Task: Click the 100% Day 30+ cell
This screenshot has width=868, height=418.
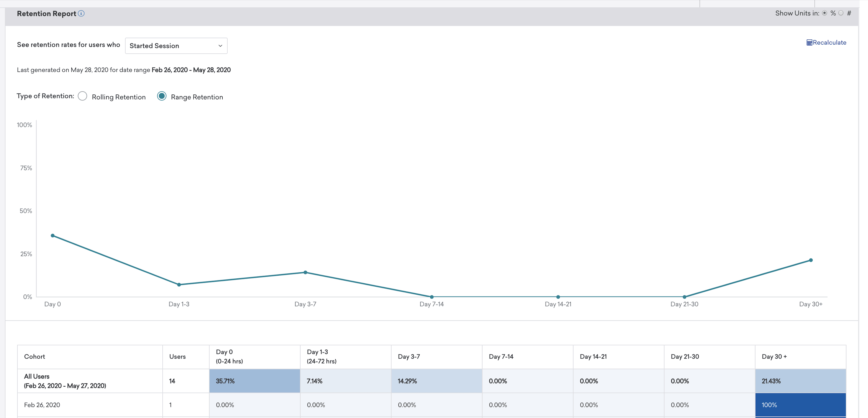Action: pyautogui.click(x=800, y=405)
